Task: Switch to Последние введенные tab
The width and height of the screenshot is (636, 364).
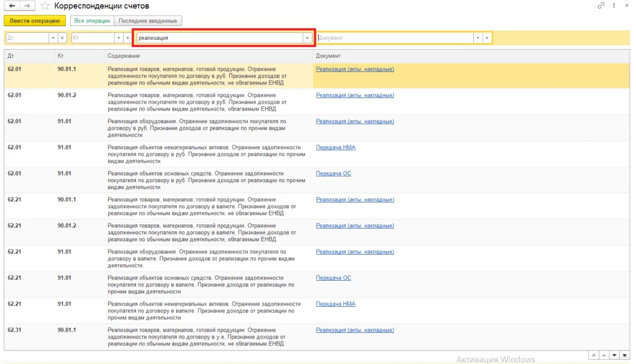Action: point(148,20)
